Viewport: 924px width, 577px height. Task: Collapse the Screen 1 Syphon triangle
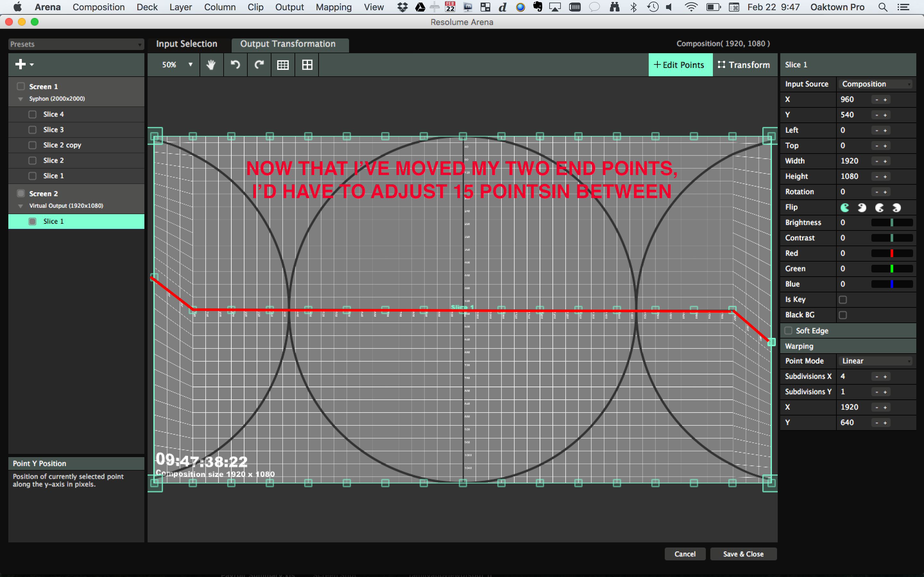click(x=21, y=99)
